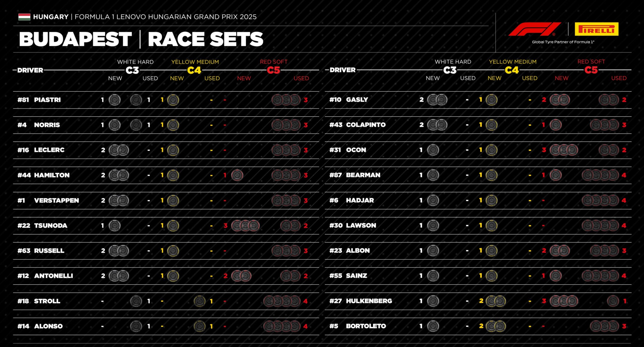The image size is (644, 347).
Task: Click the Budapest Race Sets title
Action: [141, 39]
